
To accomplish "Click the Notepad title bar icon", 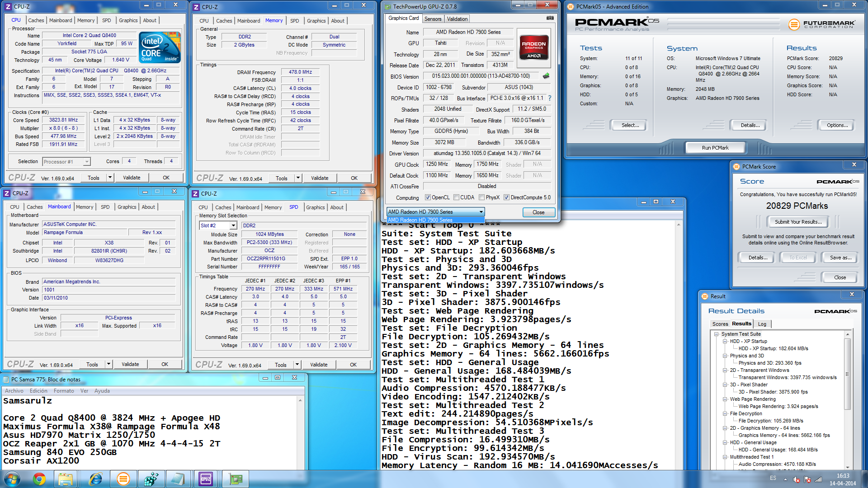I will (6, 379).
